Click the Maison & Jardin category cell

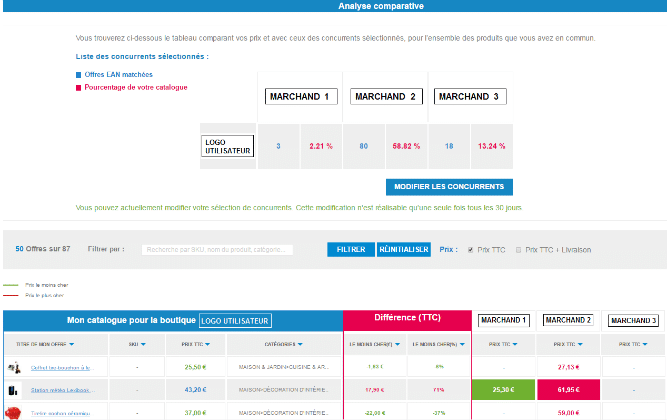[284, 367]
